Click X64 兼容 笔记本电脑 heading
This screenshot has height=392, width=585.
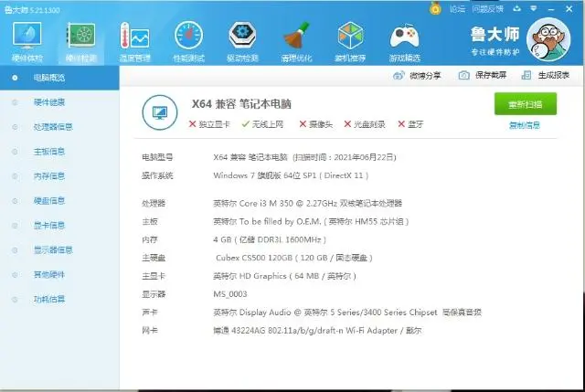coord(241,104)
